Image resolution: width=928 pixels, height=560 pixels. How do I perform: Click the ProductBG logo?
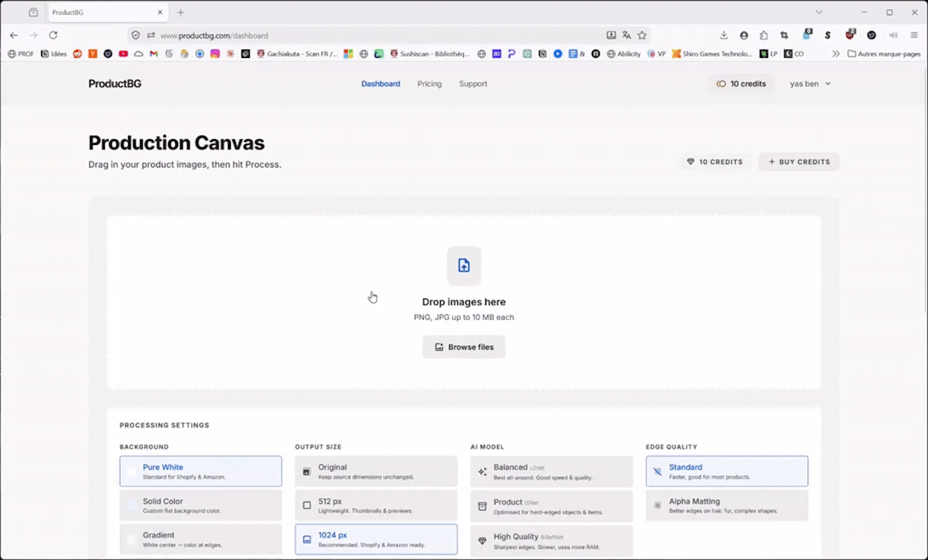(x=115, y=83)
